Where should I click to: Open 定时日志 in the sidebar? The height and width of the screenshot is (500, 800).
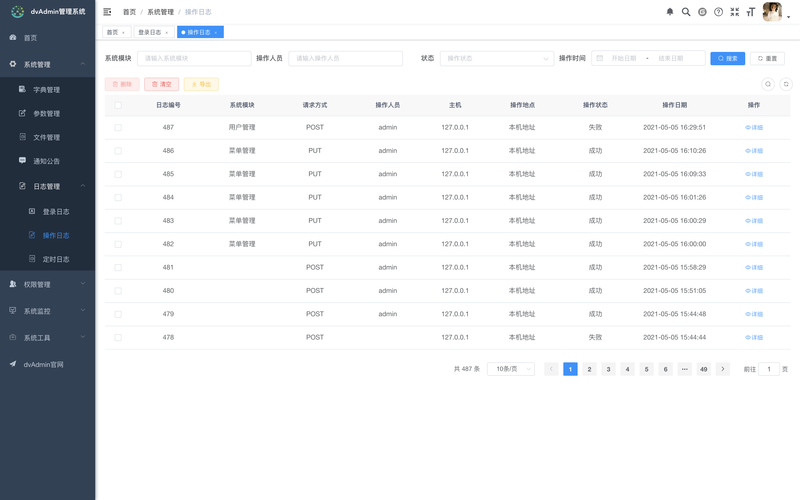(x=47, y=259)
